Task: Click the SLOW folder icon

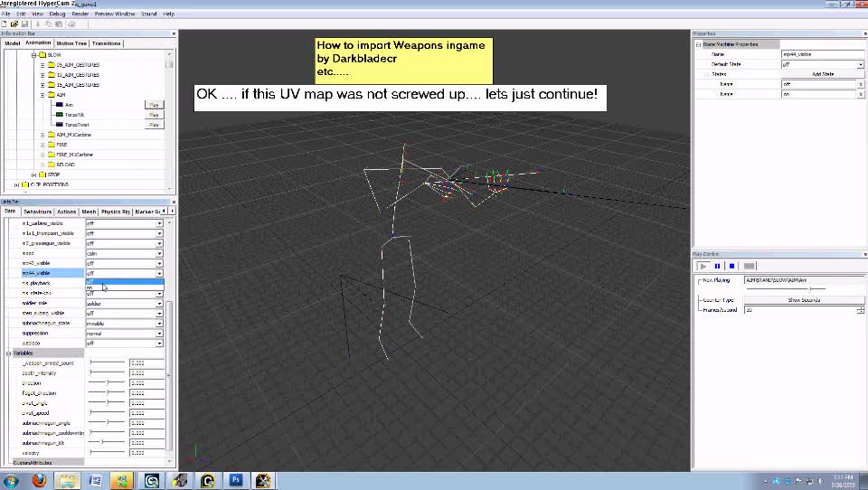Action: (x=42, y=55)
